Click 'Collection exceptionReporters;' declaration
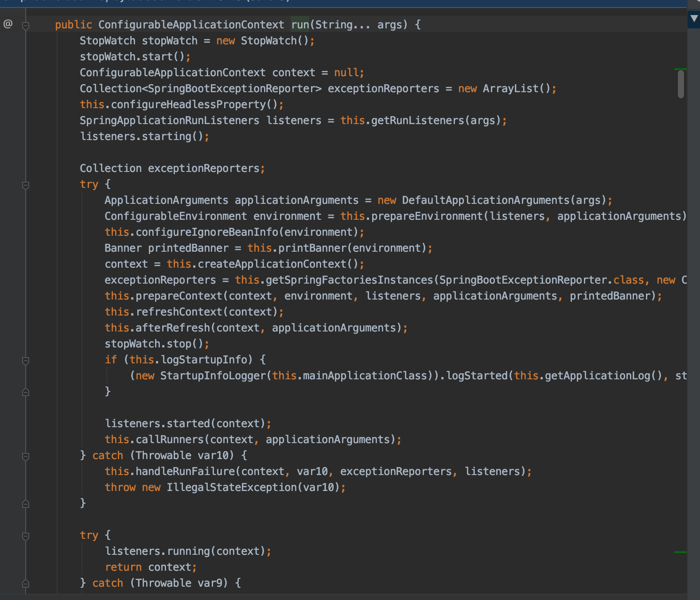Screen dimensions: 700x600 coord(172,168)
